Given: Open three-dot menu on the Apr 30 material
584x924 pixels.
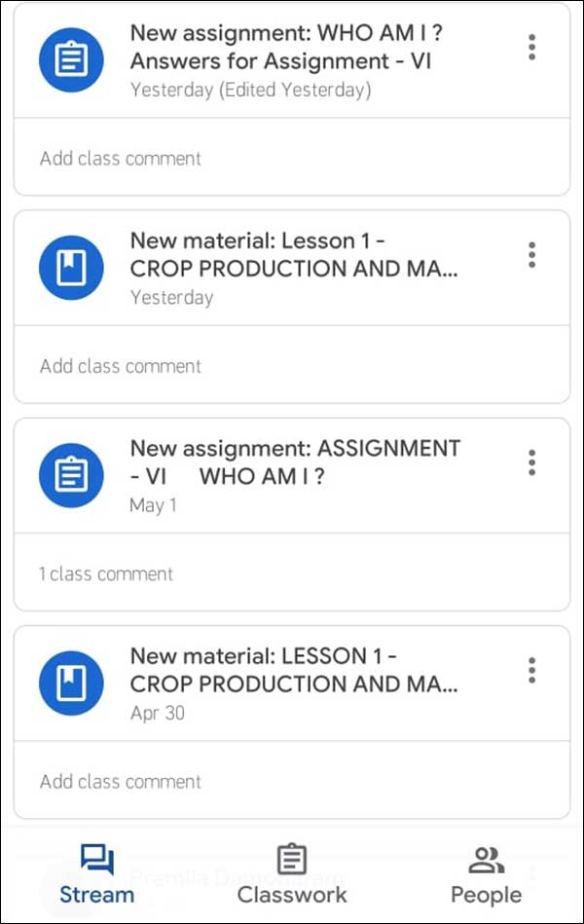Looking at the screenshot, I should (531, 670).
